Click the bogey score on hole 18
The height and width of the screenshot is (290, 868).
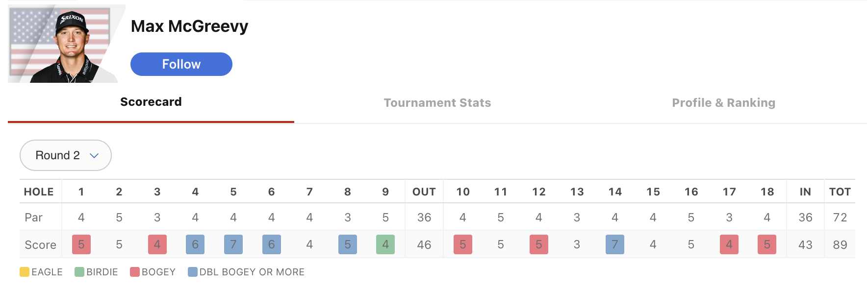pyautogui.click(x=767, y=244)
